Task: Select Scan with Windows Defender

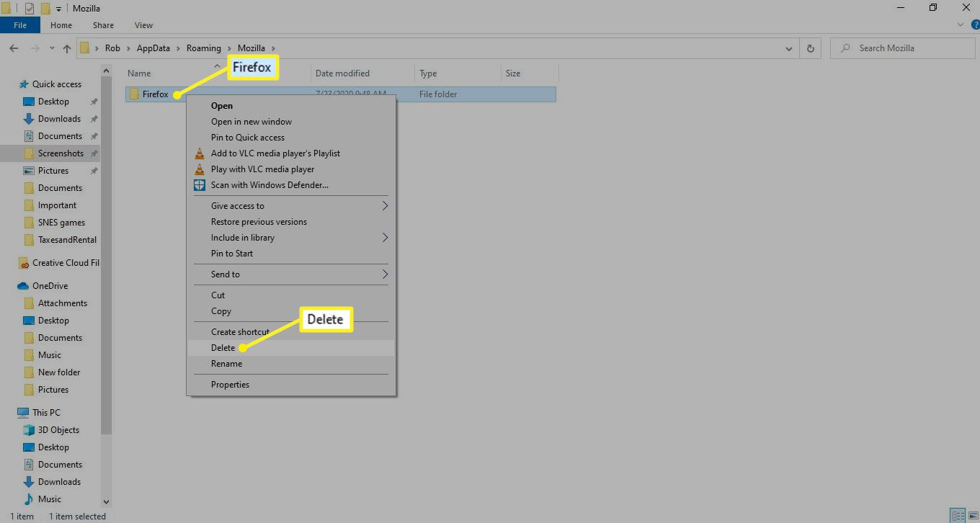Action: (x=291, y=185)
